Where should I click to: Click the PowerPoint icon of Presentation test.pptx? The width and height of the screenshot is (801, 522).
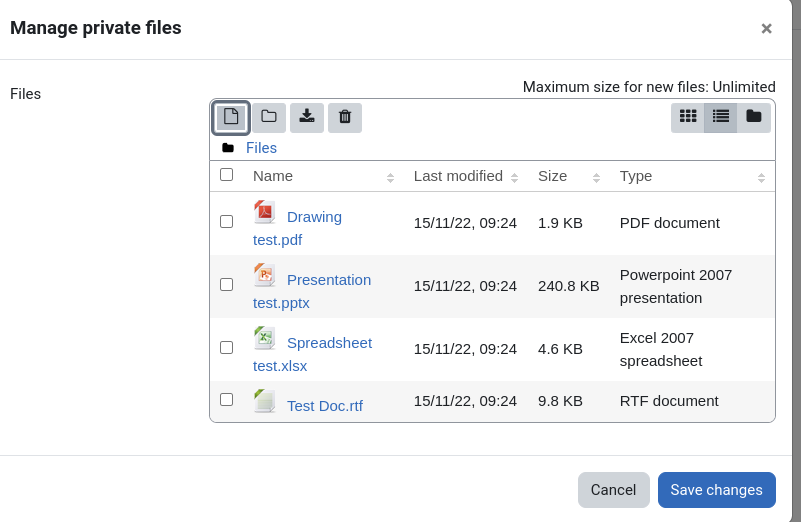pos(265,275)
